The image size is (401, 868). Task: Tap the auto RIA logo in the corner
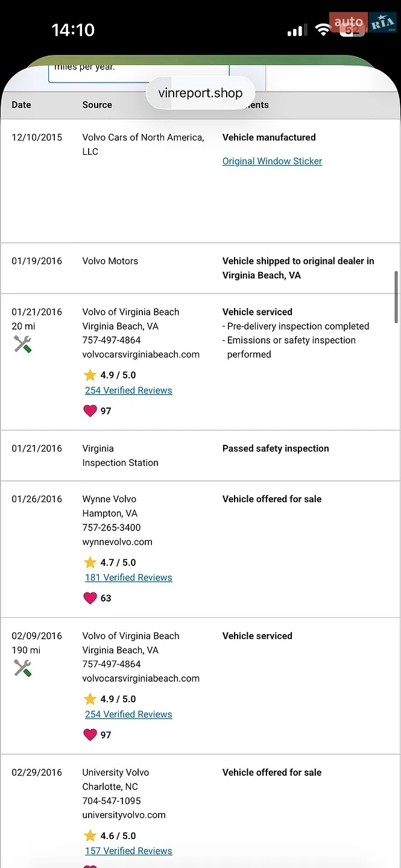(362, 24)
